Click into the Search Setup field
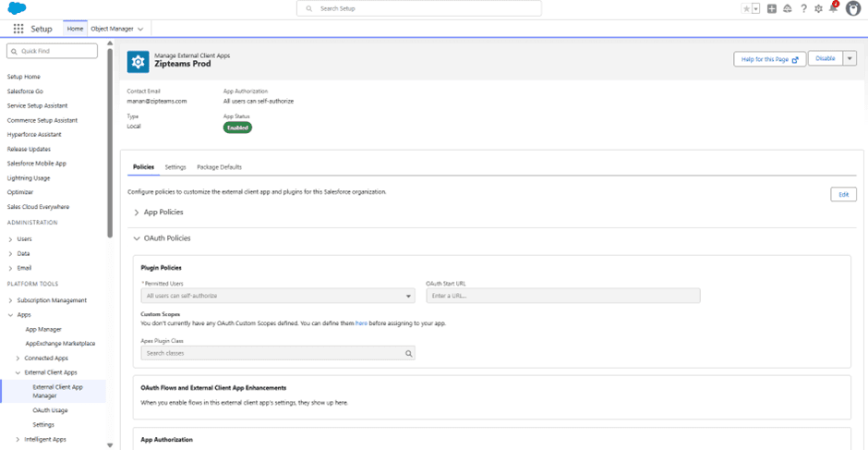Screen dimensions: 868x450 click(x=419, y=9)
